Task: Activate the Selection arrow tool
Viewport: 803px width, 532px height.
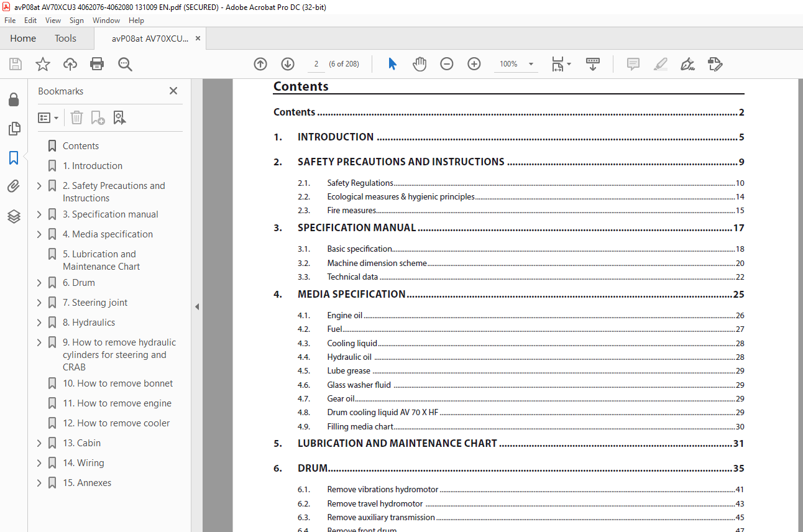Action: pyautogui.click(x=392, y=64)
